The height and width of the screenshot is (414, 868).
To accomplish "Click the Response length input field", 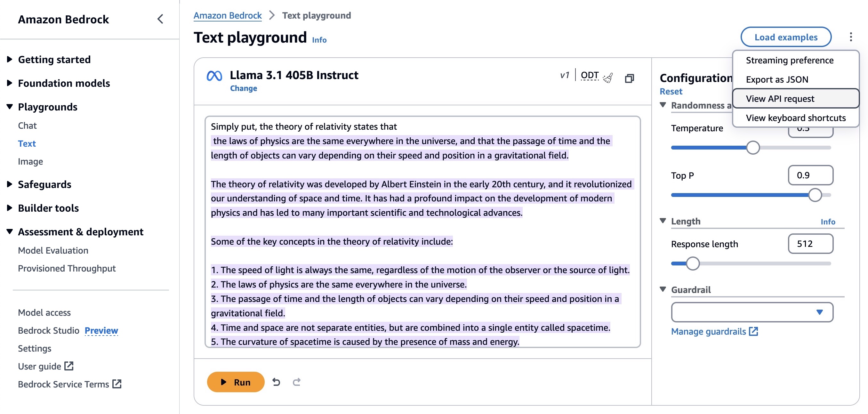I will 810,244.
